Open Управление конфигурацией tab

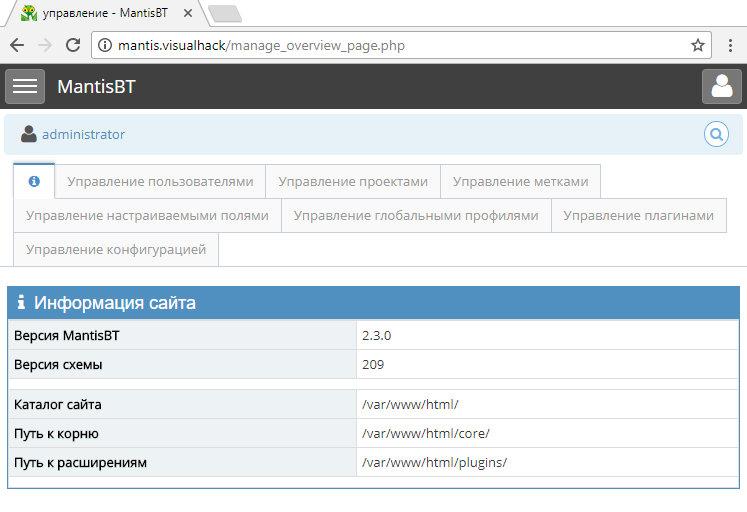(116, 250)
